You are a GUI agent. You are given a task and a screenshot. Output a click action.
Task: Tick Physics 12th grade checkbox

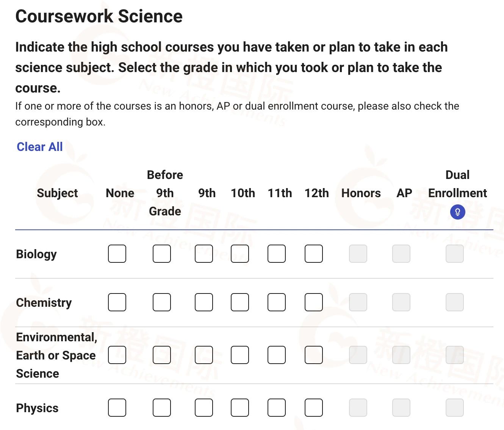coord(314,408)
